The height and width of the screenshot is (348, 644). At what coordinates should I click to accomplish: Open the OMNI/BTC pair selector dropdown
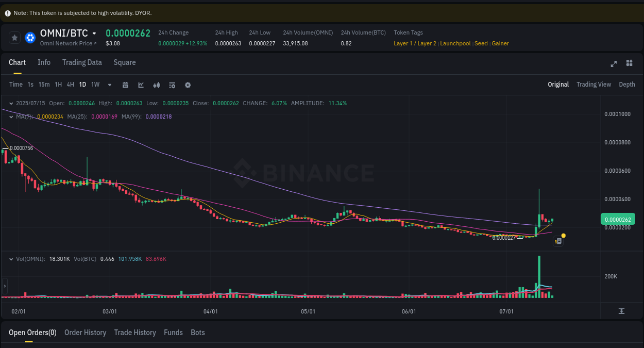coord(95,33)
